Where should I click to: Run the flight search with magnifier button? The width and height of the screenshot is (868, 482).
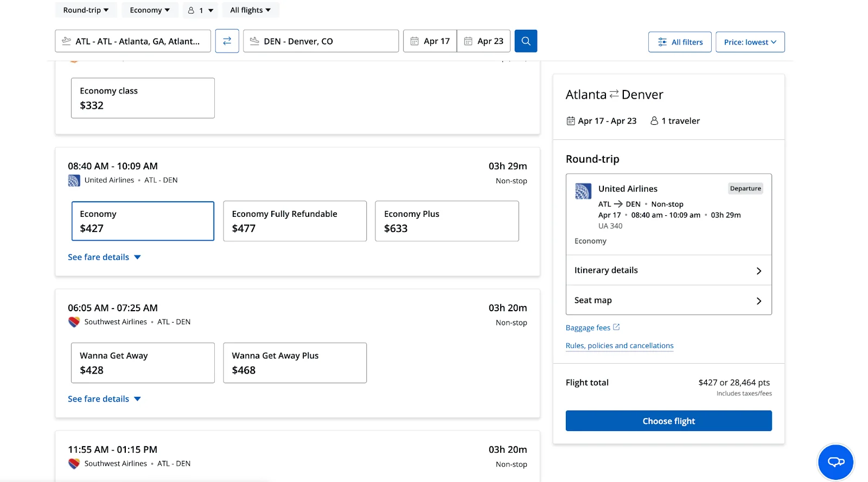(x=526, y=41)
